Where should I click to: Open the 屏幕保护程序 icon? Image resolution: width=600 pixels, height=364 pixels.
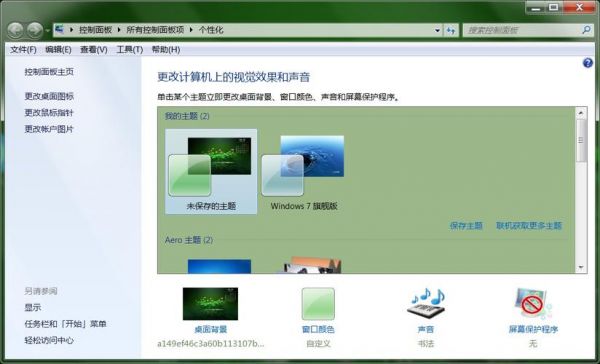(533, 304)
